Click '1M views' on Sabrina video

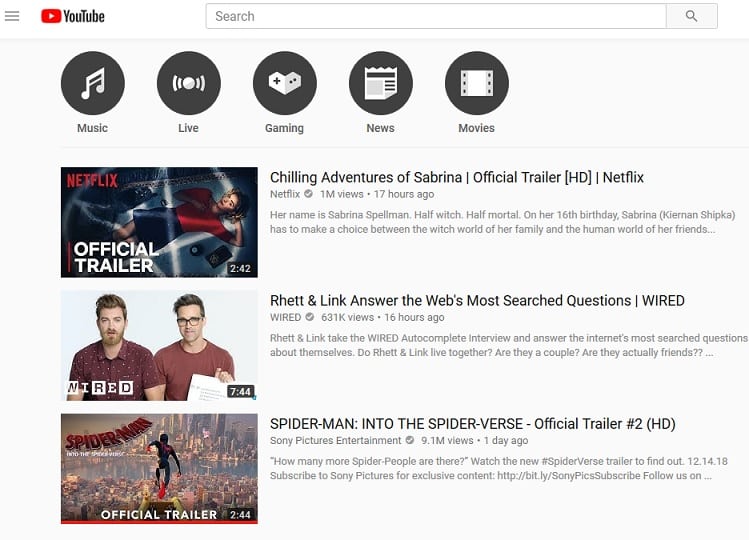pyautogui.click(x=342, y=194)
